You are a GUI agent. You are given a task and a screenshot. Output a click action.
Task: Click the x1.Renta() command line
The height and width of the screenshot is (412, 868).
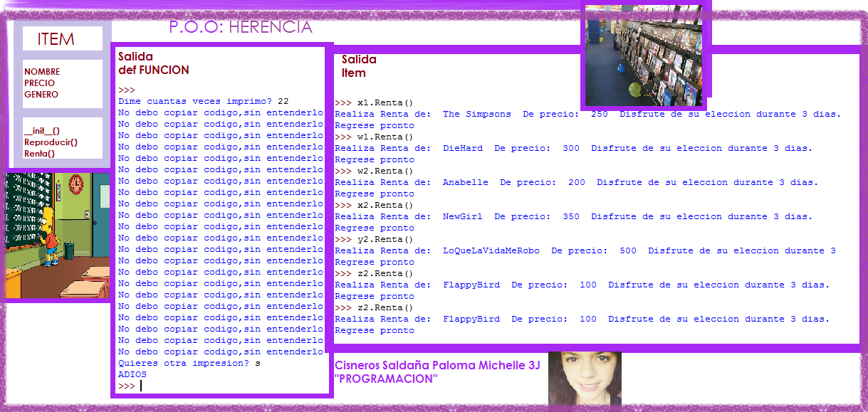click(374, 102)
